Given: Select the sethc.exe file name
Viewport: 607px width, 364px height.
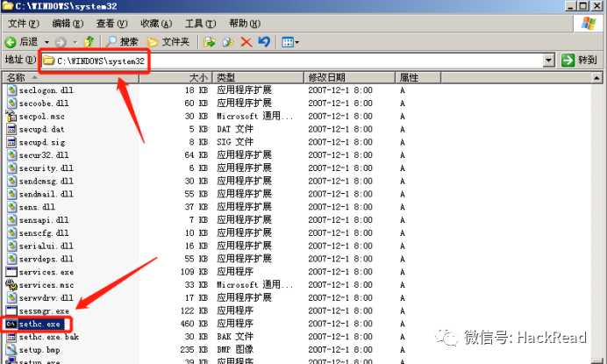Looking at the screenshot, I should point(39,325).
